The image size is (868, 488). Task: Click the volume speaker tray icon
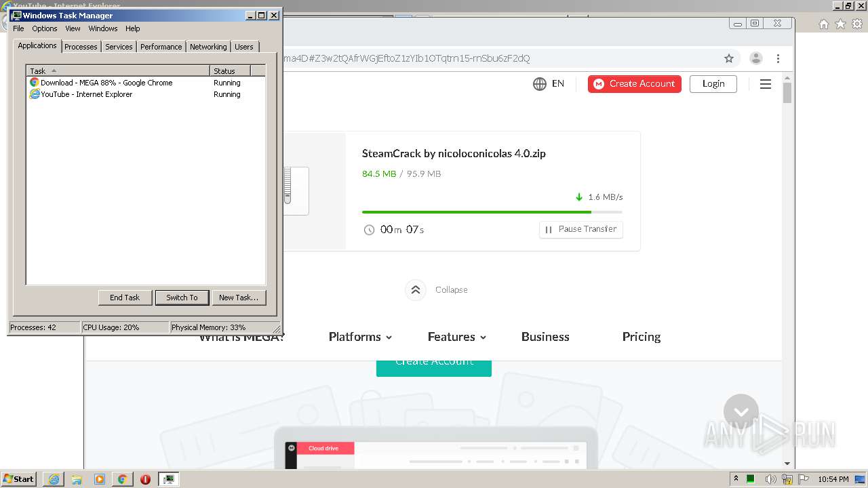[x=772, y=479]
